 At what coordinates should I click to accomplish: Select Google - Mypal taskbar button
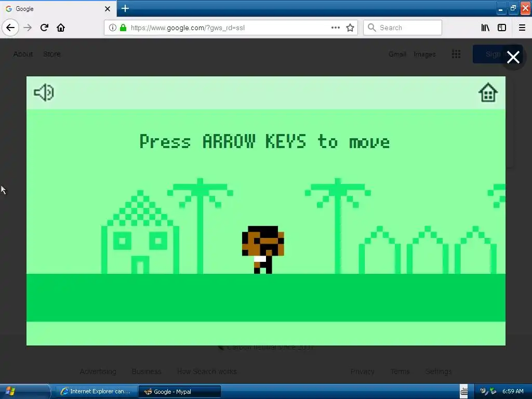pos(179,392)
